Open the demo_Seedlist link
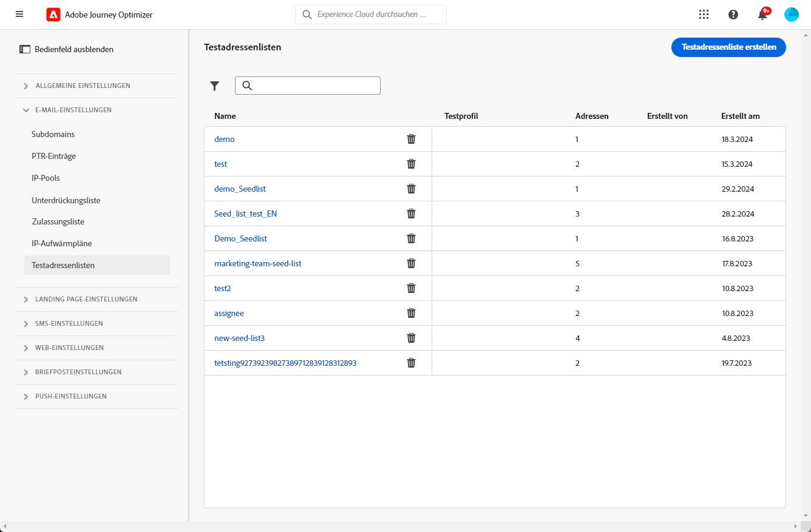Image resolution: width=811 pixels, height=532 pixels. tap(240, 189)
